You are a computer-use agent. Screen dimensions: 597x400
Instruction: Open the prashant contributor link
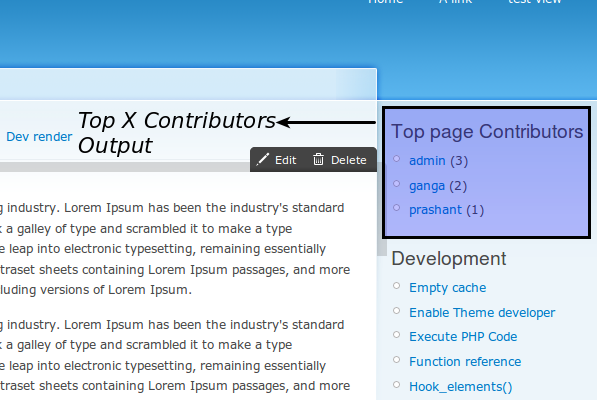point(435,210)
